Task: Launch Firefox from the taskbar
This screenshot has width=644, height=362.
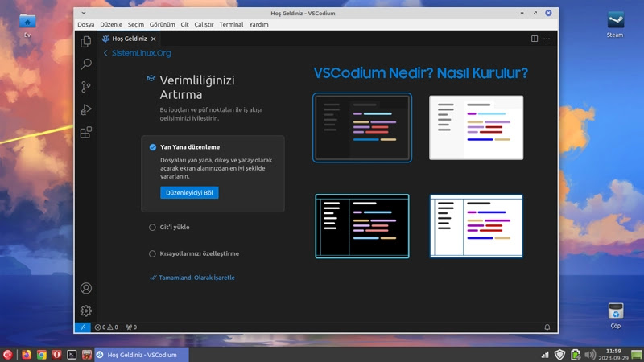Action: [x=27, y=355]
